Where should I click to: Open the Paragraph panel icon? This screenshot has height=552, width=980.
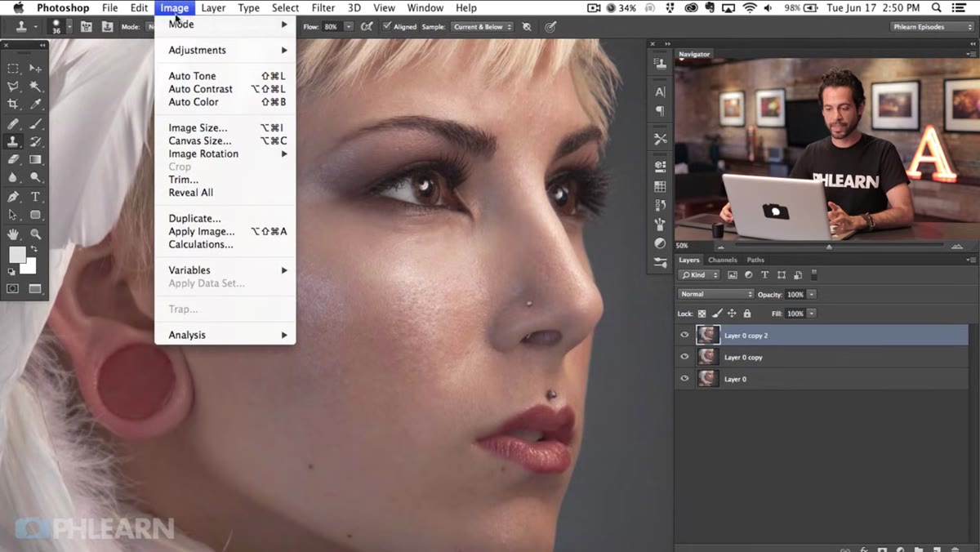(x=660, y=111)
